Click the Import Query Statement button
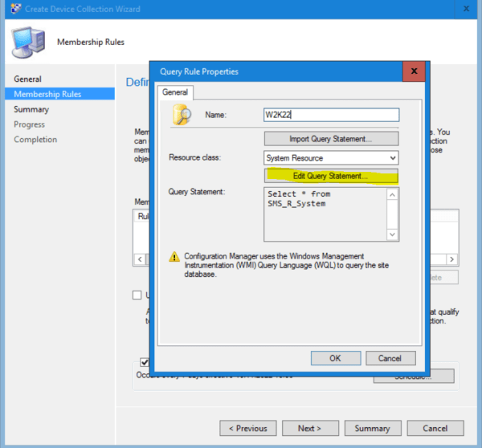 point(331,139)
